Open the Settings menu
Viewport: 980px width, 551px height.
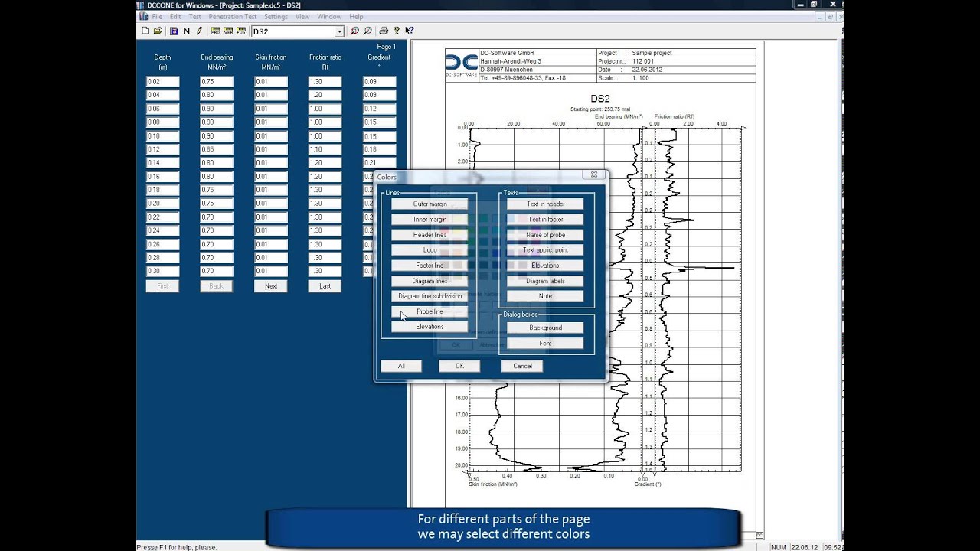(276, 17)
